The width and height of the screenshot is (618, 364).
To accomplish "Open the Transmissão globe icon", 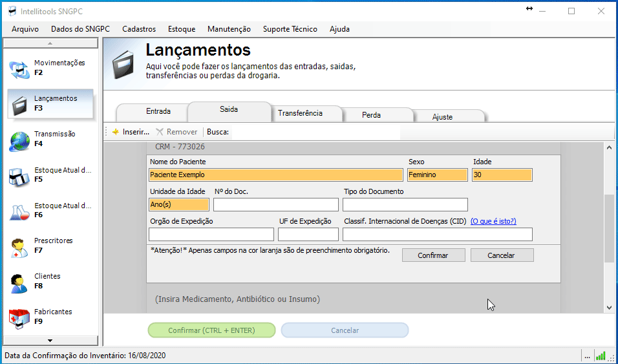I will point(19,142).
